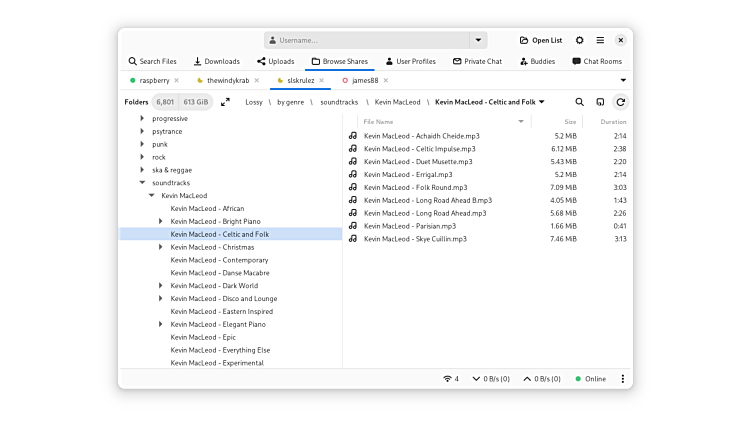
Task: Switch to the Private Chat tab
Action: (477, 61)
